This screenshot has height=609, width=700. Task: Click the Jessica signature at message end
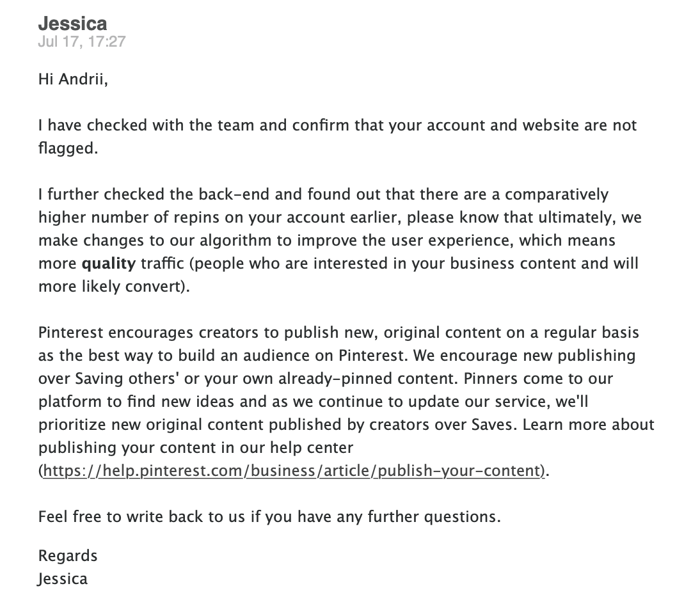(63, 579)
